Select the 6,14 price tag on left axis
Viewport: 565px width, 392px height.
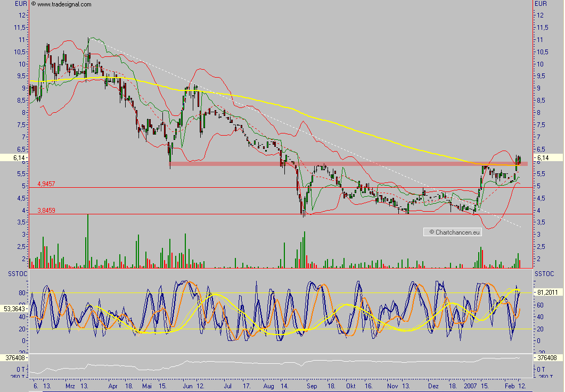pyautogui.click(x=13, y=158)
